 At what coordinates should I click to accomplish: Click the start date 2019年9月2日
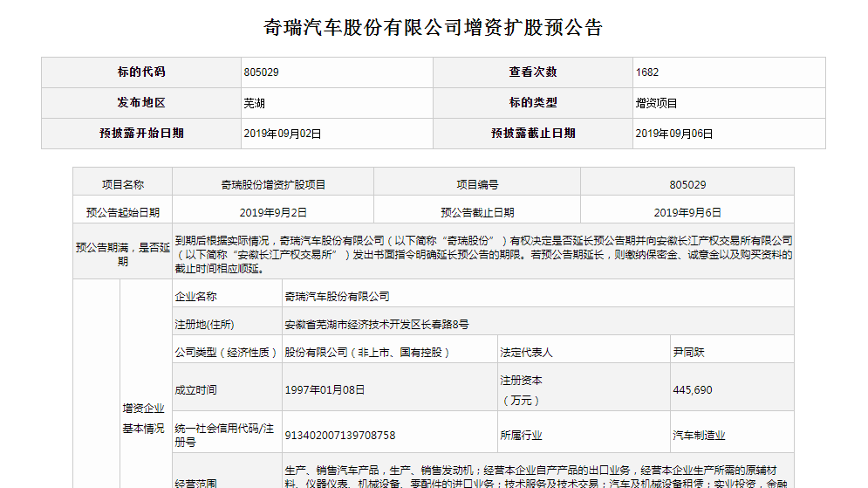pyautogui.click(x=273, y=213)
